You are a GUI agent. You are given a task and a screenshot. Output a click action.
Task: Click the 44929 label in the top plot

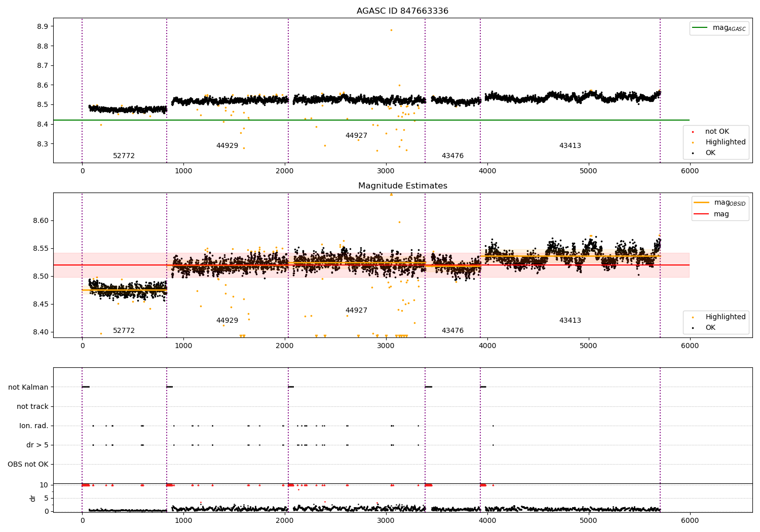click(x=227, y=146)
